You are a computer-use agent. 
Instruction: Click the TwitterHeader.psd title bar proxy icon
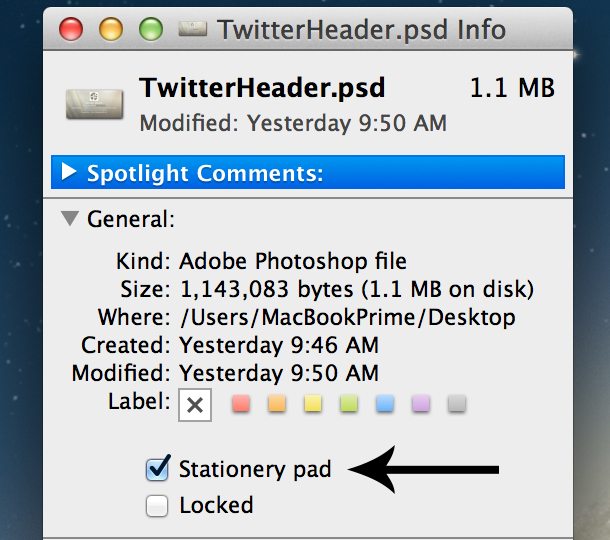pyautogui.click(x=193, y=29)
